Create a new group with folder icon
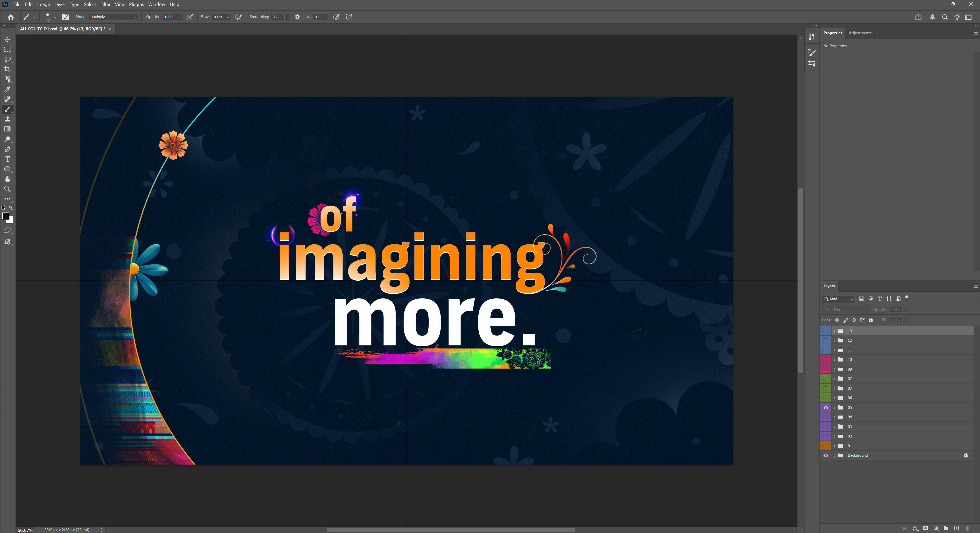This screenshot has height=533, width=980. tap(946, 528)
